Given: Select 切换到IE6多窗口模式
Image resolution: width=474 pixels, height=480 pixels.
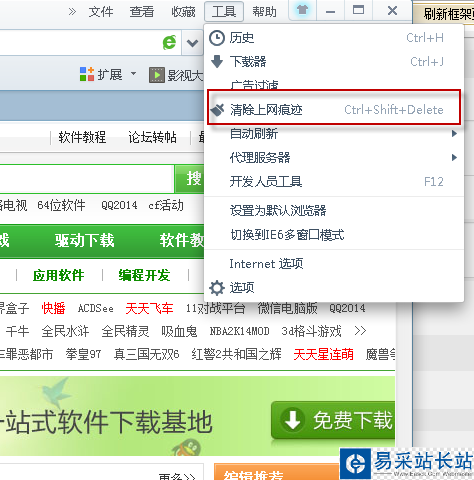Looking at the screenshot, I should 334,235.
